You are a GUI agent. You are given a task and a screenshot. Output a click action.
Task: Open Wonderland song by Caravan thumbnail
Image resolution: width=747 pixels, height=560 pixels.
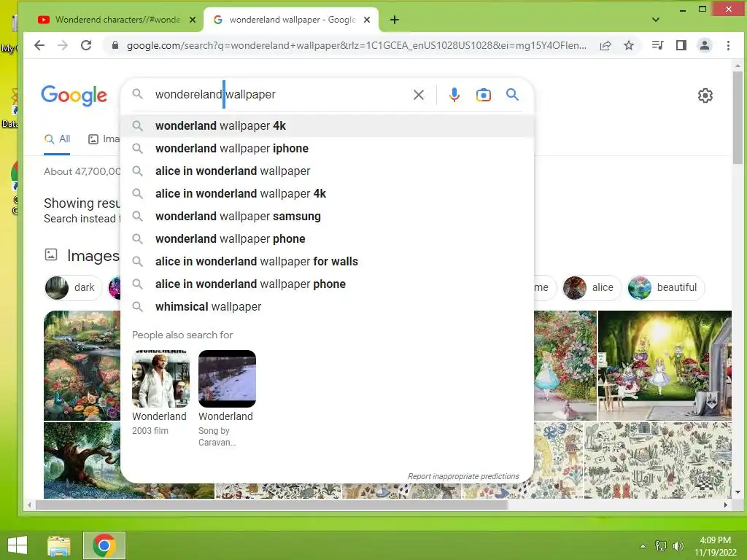[228, 378]
